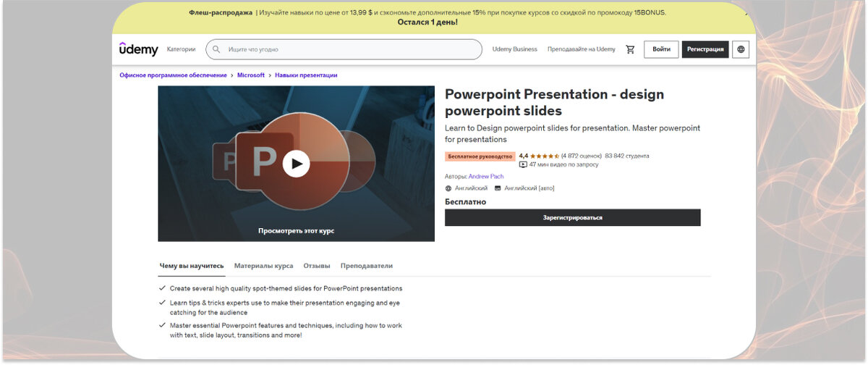Click the Регистрация button
Image resolution: width=868 pixels, height=365 pixels.
pos(705,49)
